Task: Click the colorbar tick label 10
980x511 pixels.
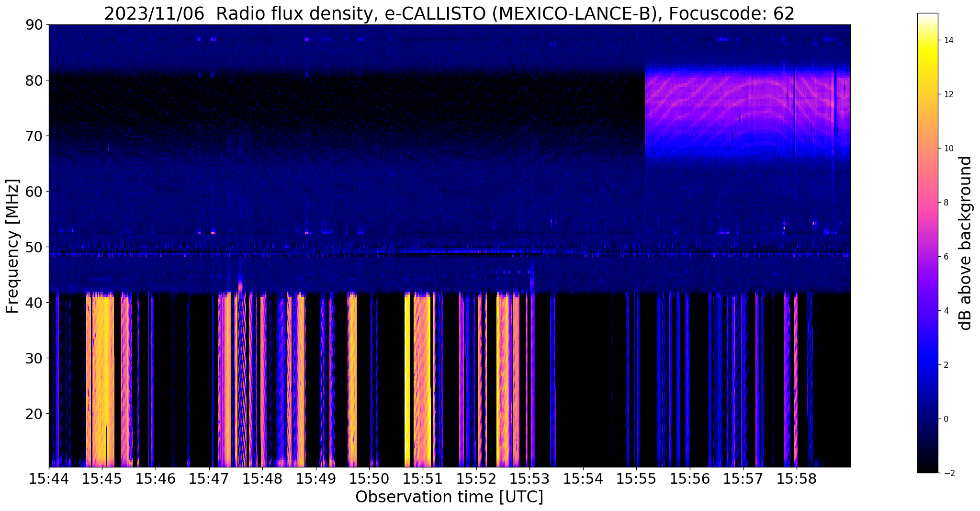Action: 948,148
